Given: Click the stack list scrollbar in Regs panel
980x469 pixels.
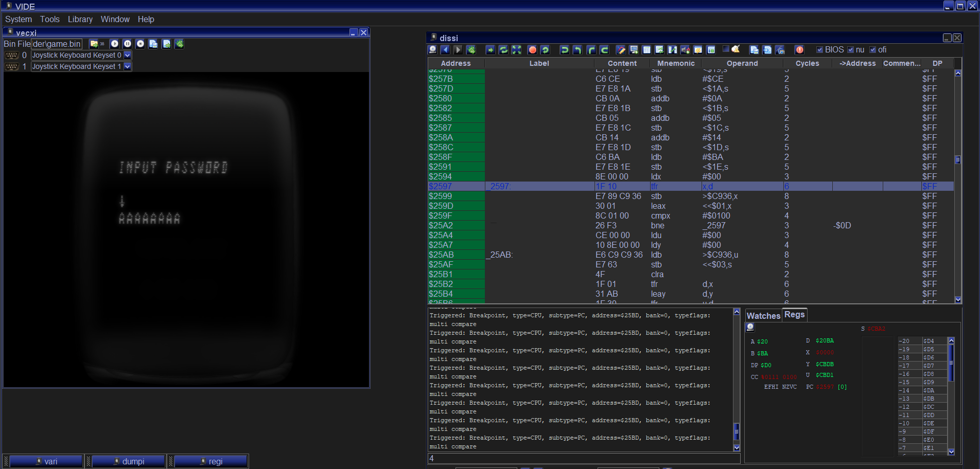Looking at the screenshot, I should point(951,363).
